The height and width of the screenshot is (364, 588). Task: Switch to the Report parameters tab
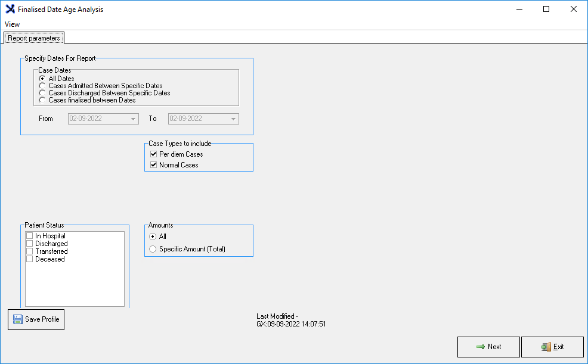(34, 38)
